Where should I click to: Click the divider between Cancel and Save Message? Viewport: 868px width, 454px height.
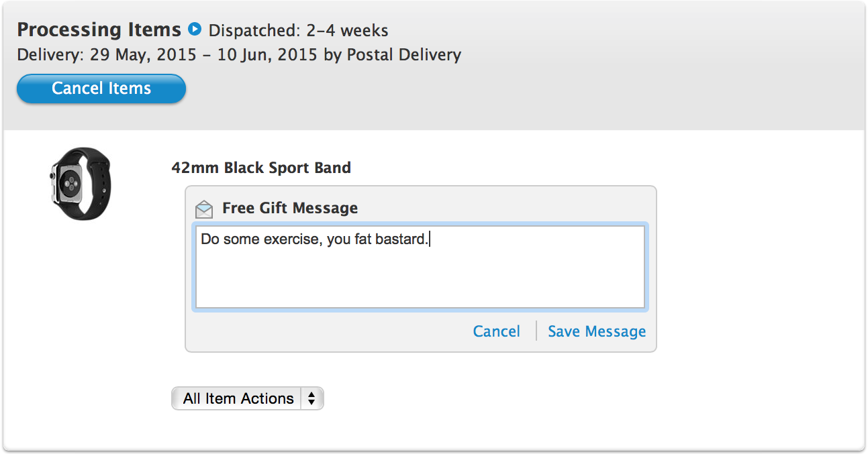point(536,331)
